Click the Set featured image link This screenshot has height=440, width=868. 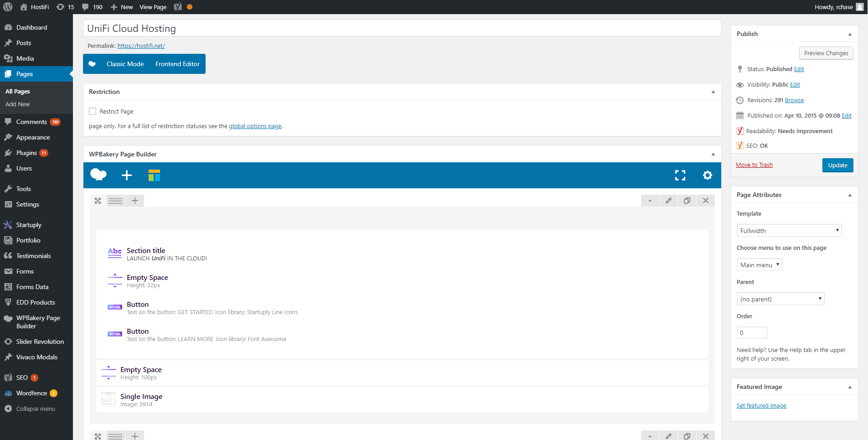[761, 406]
